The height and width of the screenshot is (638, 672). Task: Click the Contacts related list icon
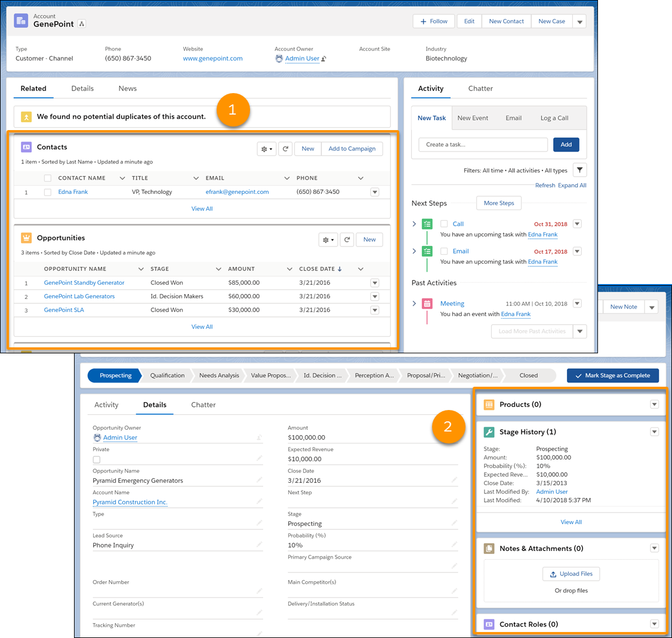click(25, 146)
